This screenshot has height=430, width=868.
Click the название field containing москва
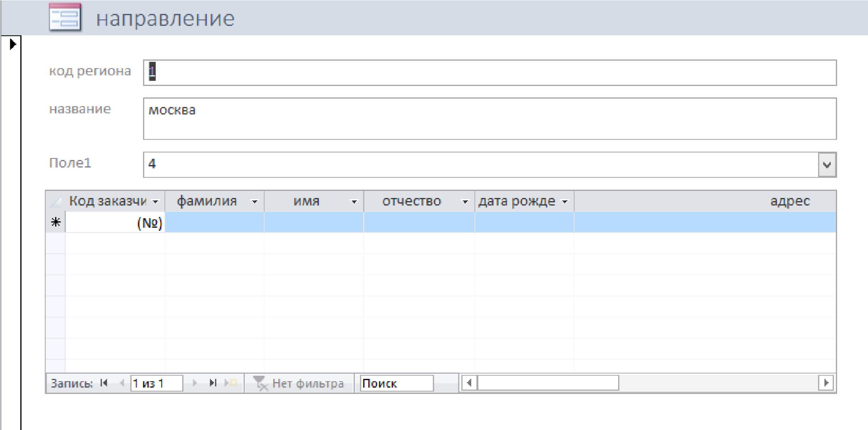pyautogui.click(x=490, y=119)
